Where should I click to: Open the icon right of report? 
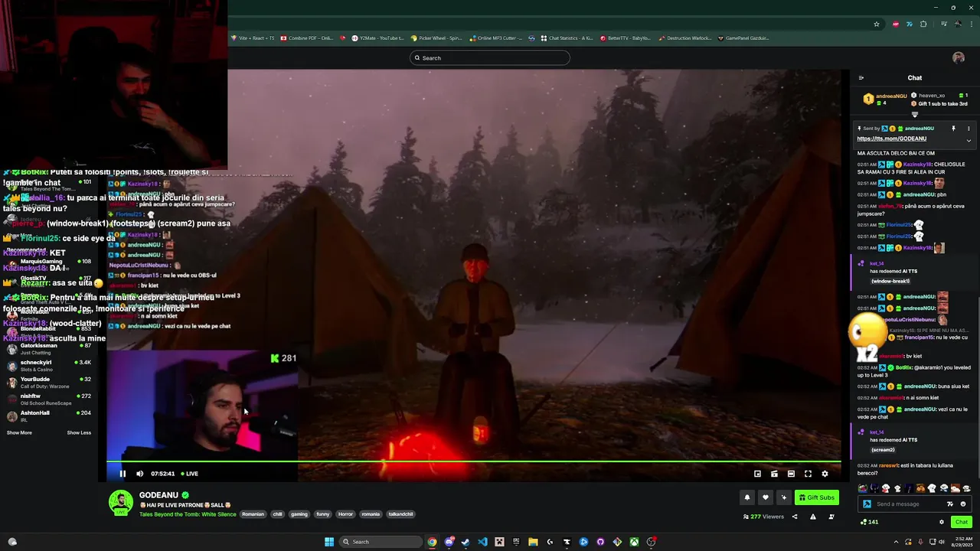[x=831, y=517]
